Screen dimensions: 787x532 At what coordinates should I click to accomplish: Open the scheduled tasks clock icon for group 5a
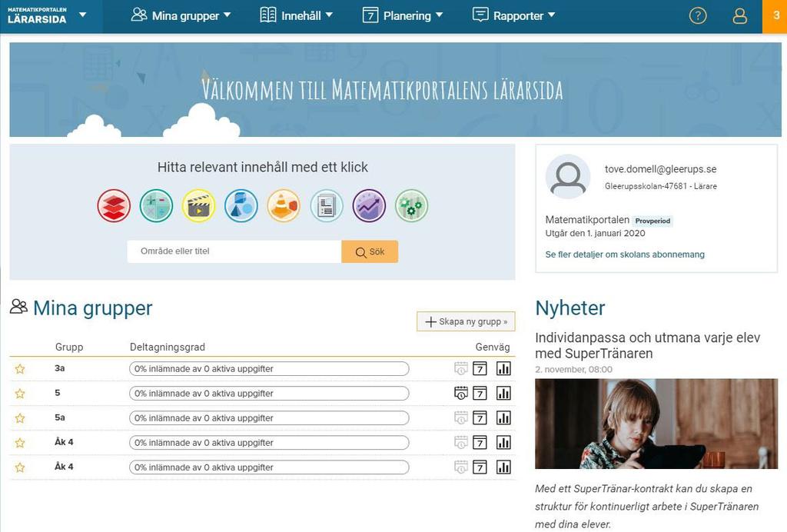point(461,417)
